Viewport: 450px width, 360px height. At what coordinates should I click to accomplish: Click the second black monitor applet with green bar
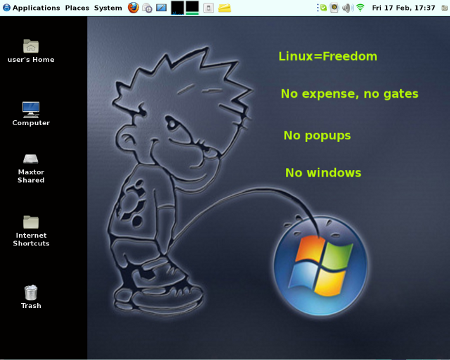(x=192, y=8)
